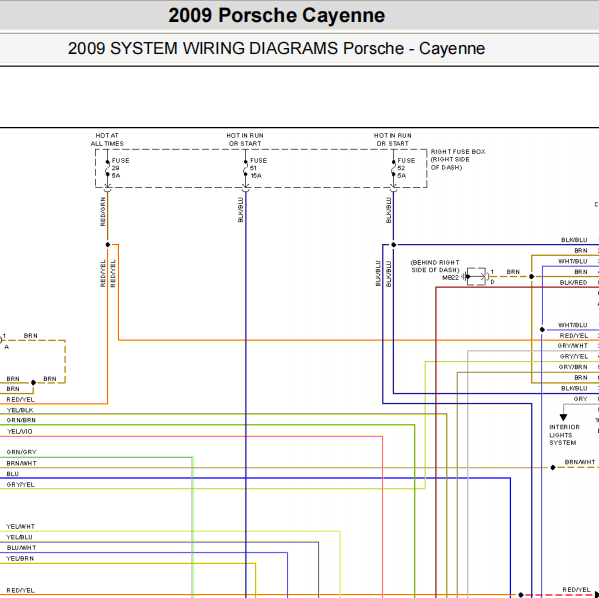
Task: Select the Behind Right Side Of Dash note
Action: 435,266
